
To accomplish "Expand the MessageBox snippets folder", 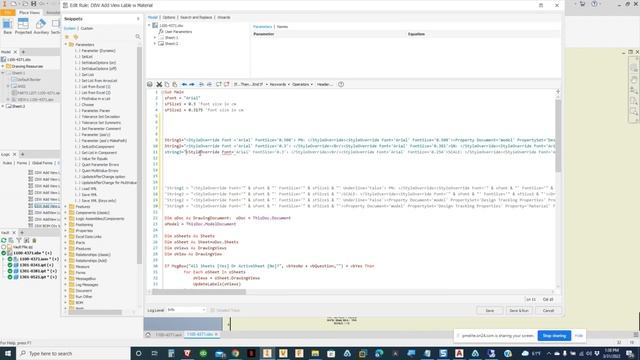I will pos(66,278).
